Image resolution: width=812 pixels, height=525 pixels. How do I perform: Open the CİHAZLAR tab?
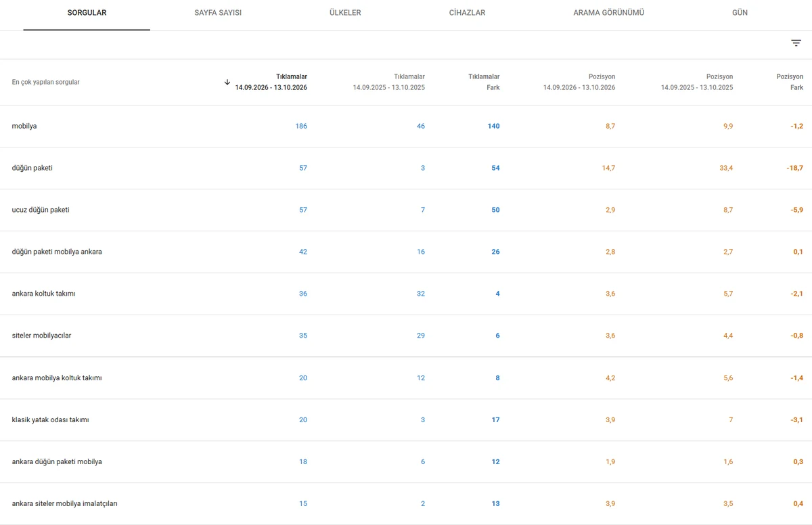[467, 13]
